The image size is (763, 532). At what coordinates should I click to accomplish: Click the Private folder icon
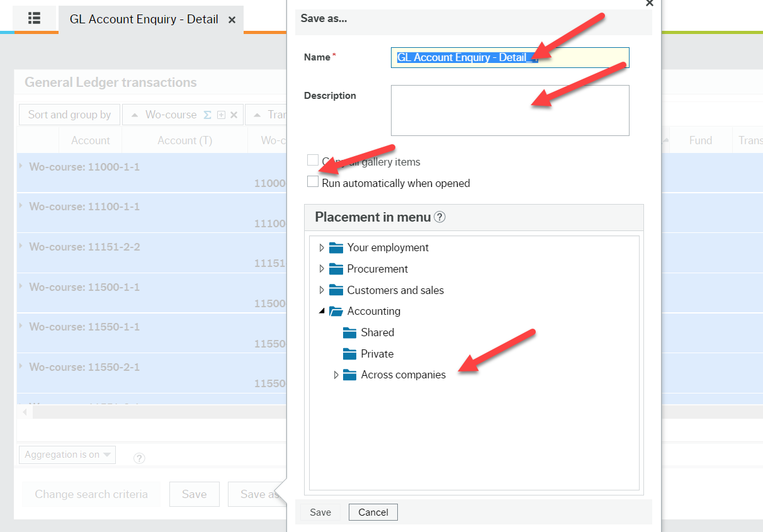[x=349, y=354]
